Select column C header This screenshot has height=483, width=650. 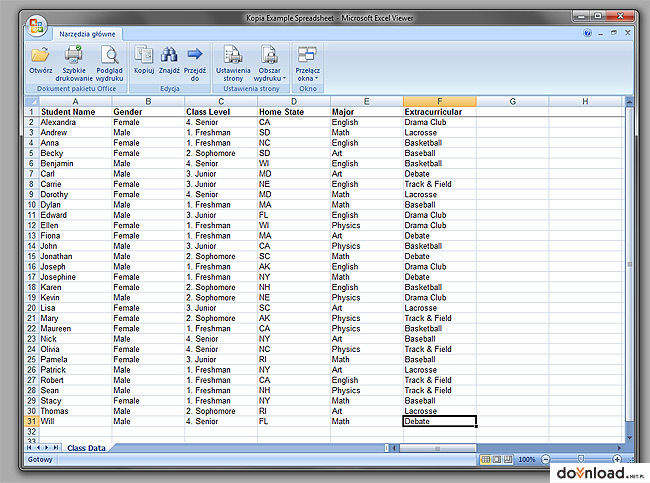click(x=221, y=102)
